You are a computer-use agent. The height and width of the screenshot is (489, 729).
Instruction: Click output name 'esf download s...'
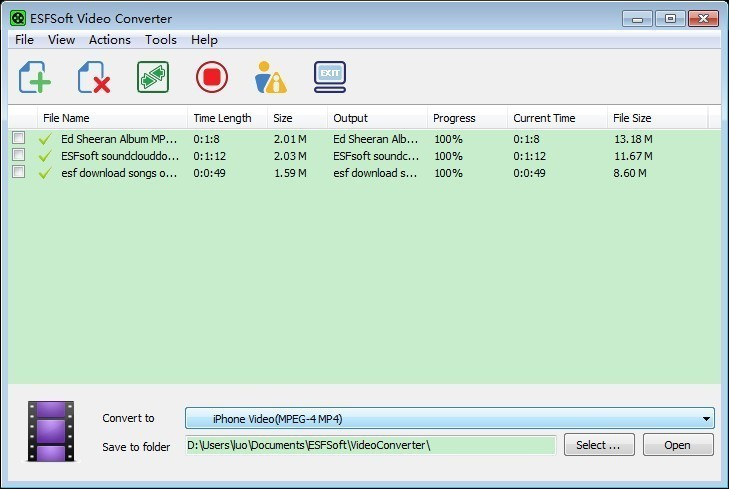coord(375,173)
